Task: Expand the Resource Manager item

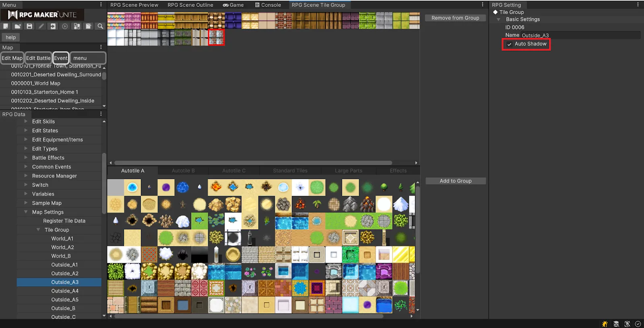Action: tap(26, 176)
